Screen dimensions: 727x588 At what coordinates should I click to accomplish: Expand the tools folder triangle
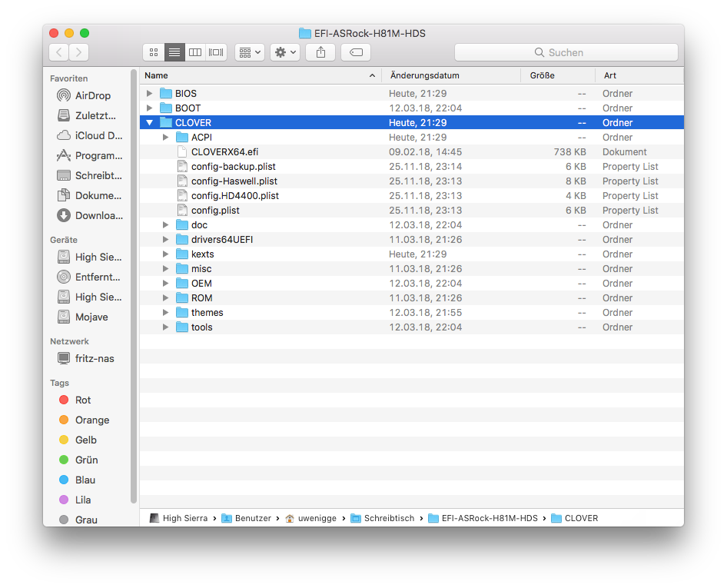coord(165,327)
